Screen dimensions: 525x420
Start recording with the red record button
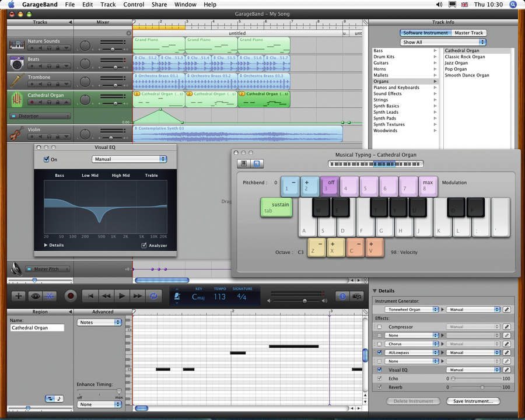pos(71,296)
